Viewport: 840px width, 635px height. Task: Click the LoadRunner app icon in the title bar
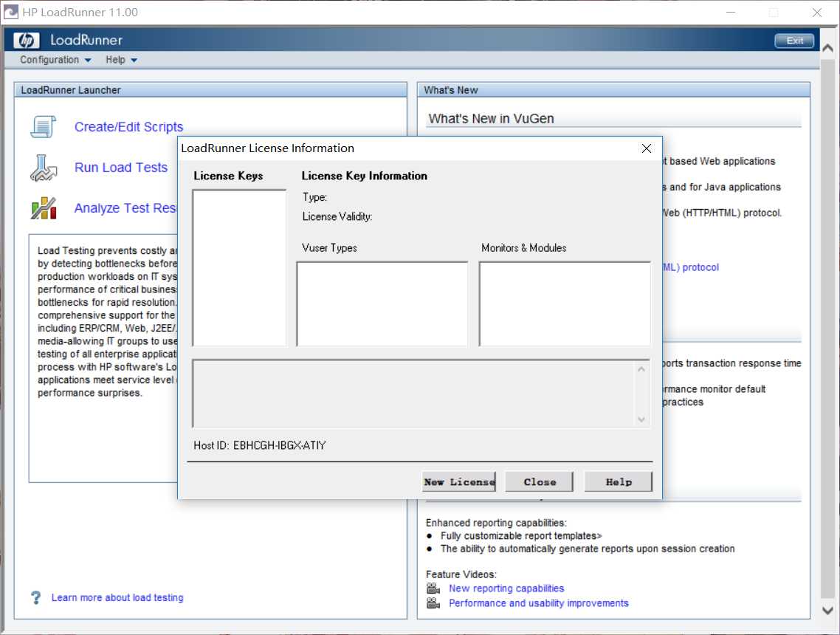point(11,12)
